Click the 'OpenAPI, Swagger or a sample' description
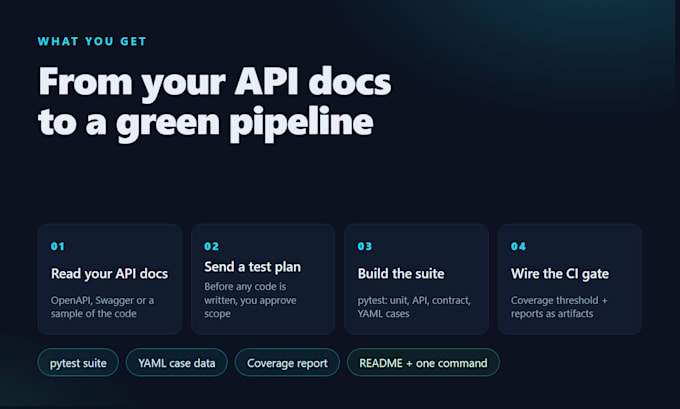 [102, 307]
